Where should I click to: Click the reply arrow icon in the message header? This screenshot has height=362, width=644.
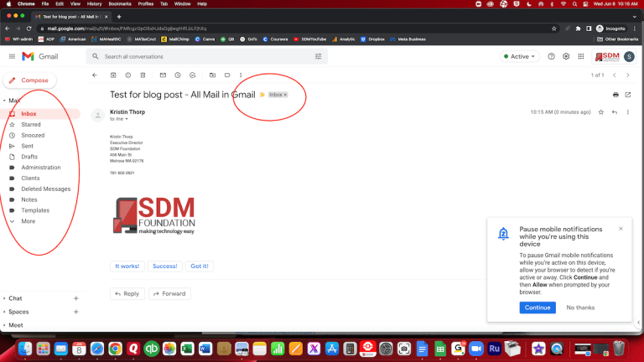tap(615, 112)
